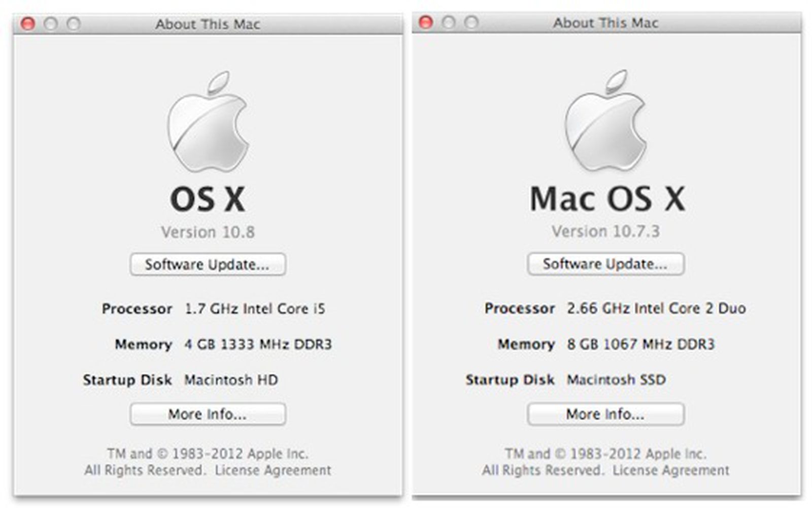812x508 pixels.
Task: Minimize the Mac OS X 10.7.3 About window
Action: (449, 22)
